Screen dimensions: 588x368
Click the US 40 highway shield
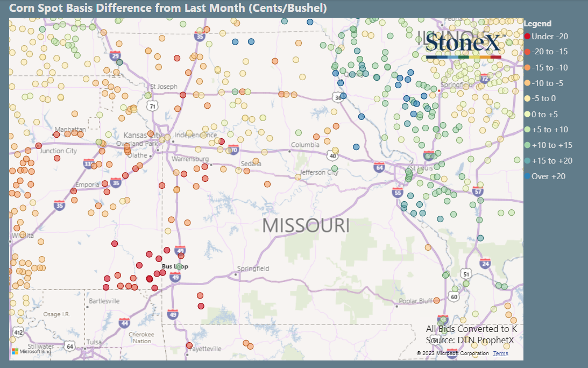(332, 155)
